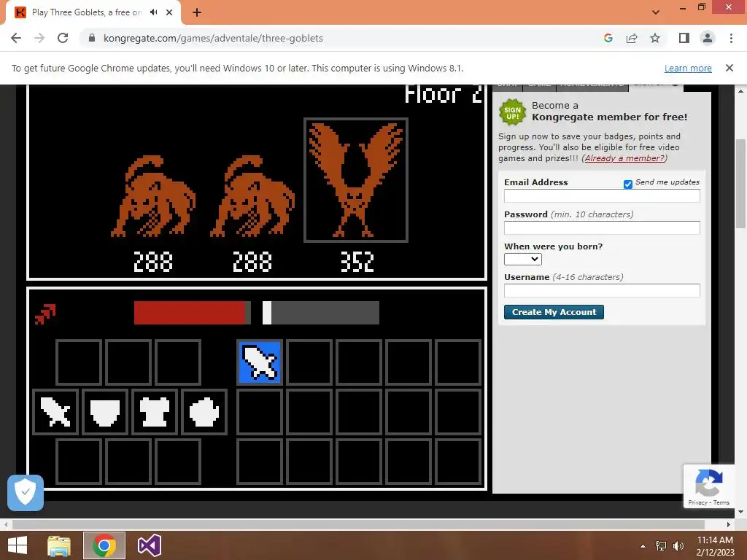This screenshot has height=560, width=747.
Task: Click the owl's 352 health value
Action: pyautogui.click(x=357, y=262)
